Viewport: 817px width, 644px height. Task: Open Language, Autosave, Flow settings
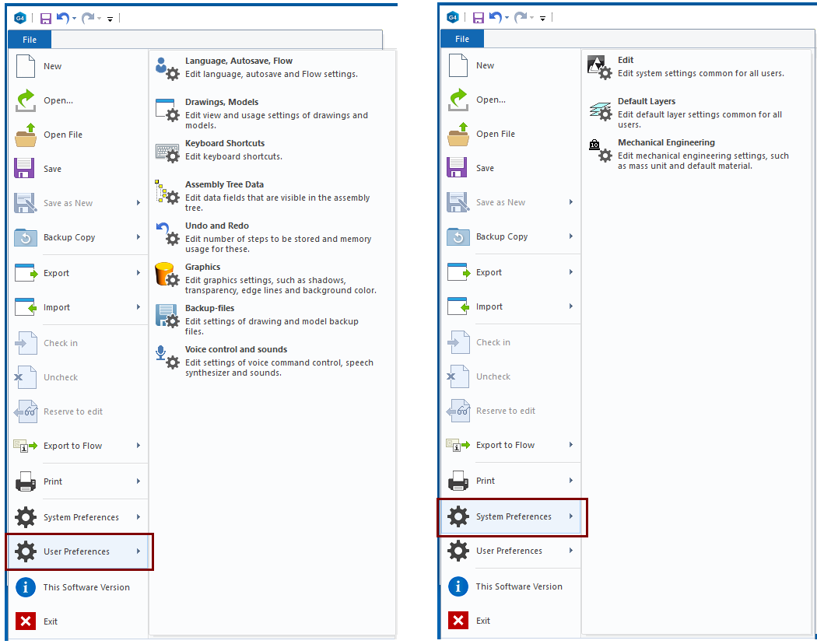pyautogui.click(x=238, y=61)
